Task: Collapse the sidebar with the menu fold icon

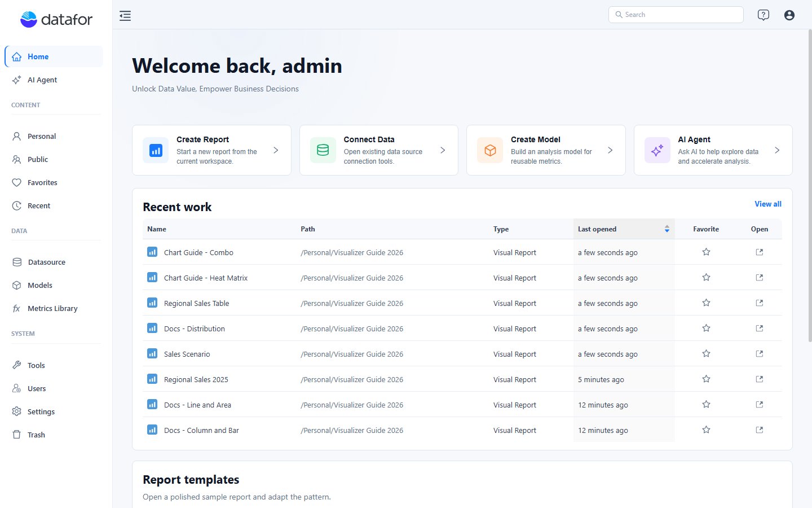Action: click(x=125, y=16)
